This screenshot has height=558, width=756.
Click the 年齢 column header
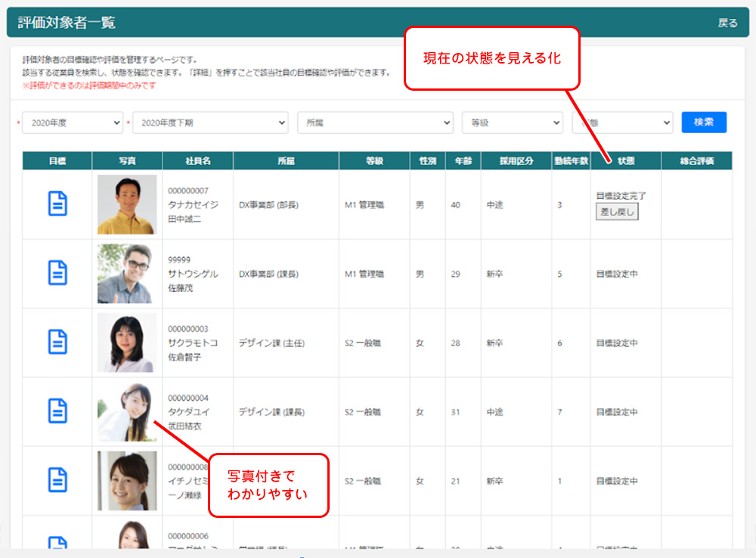click(463, 161)
